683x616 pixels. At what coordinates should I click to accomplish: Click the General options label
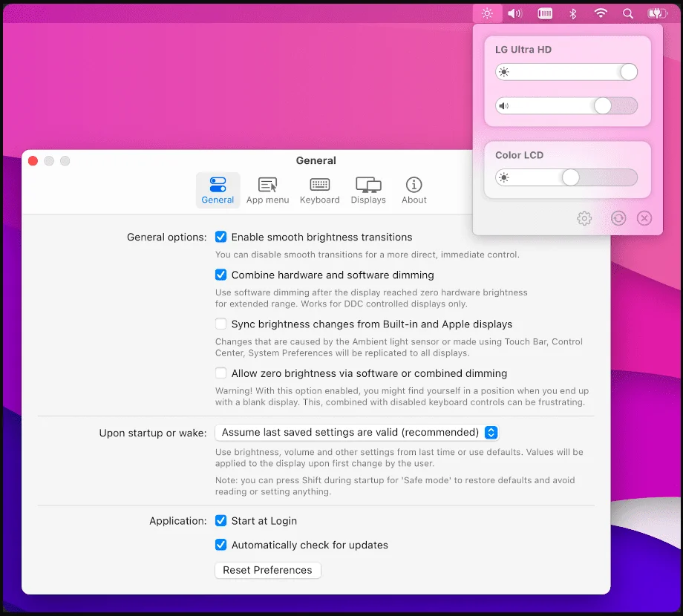click(167, 237)
